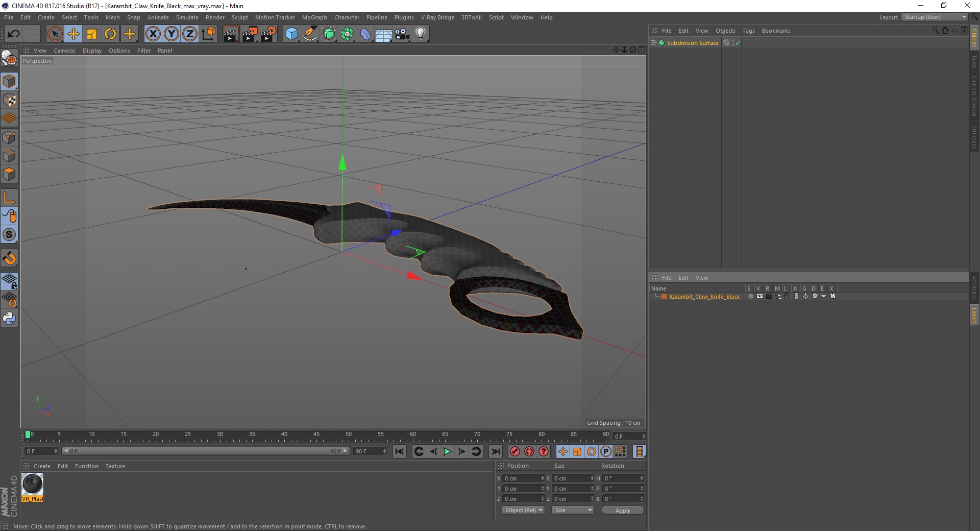Switch to Edges mode
Viewport: 980px width, 531px height.
(x=9, y=156)
